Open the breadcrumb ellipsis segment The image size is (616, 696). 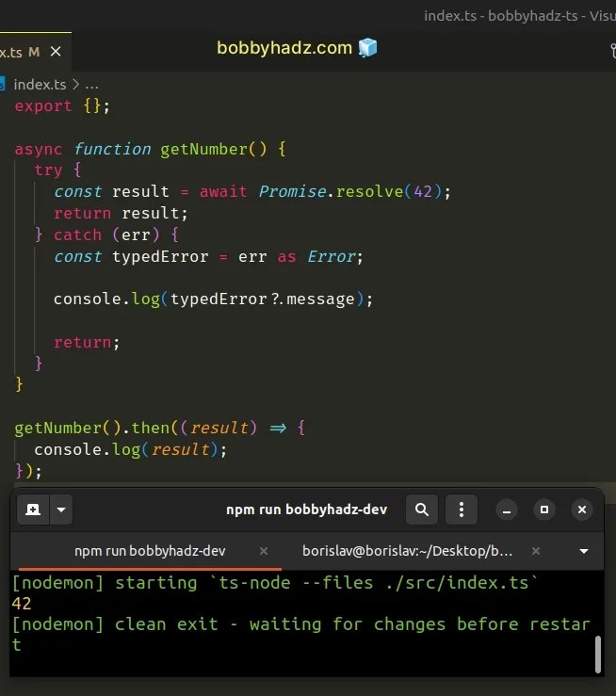[91, 85]
